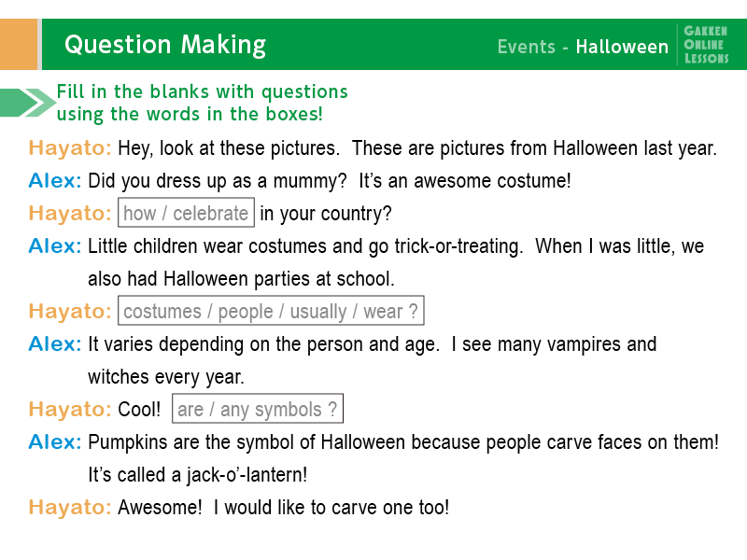Click the word 'Cool!' in Hayato's line
747x560 pixels.
click(139, 409)
